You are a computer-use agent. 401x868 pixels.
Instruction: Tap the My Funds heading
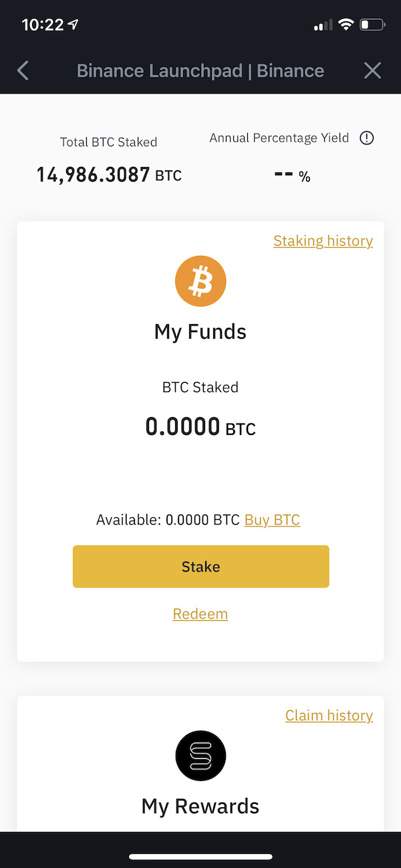click(200, 331)
